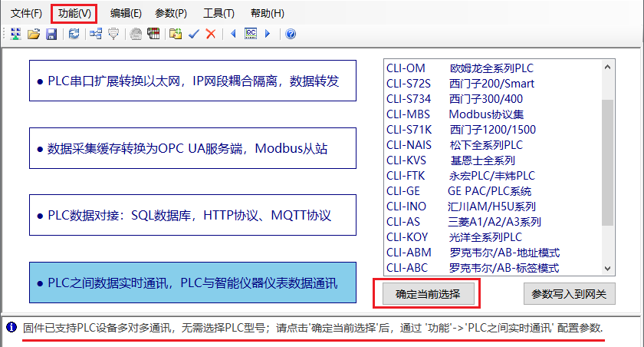Open the 编辑(E) menu

(x=126, y=14)
